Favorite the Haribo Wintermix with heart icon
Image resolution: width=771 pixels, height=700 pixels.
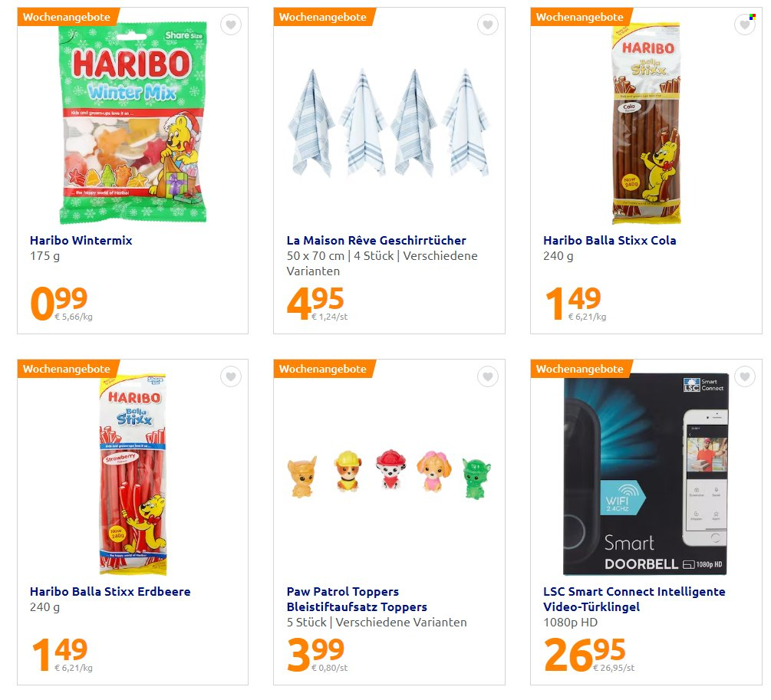point(231,25)
